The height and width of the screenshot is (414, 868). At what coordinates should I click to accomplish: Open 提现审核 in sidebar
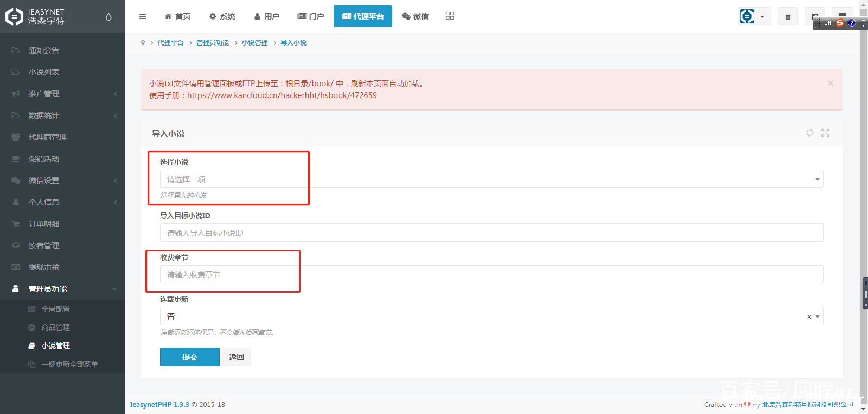pyautogui.click(x=62, y=267)
